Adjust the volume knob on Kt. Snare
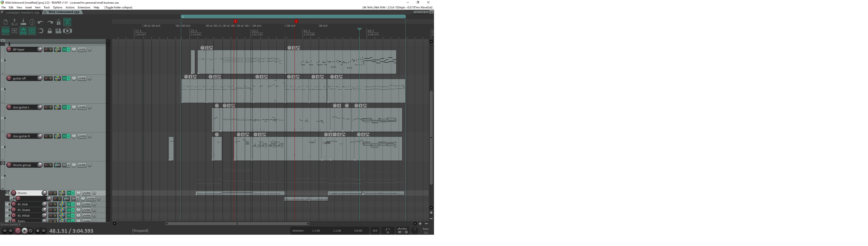Screen dimensions: 868x246 click(44, 210)
